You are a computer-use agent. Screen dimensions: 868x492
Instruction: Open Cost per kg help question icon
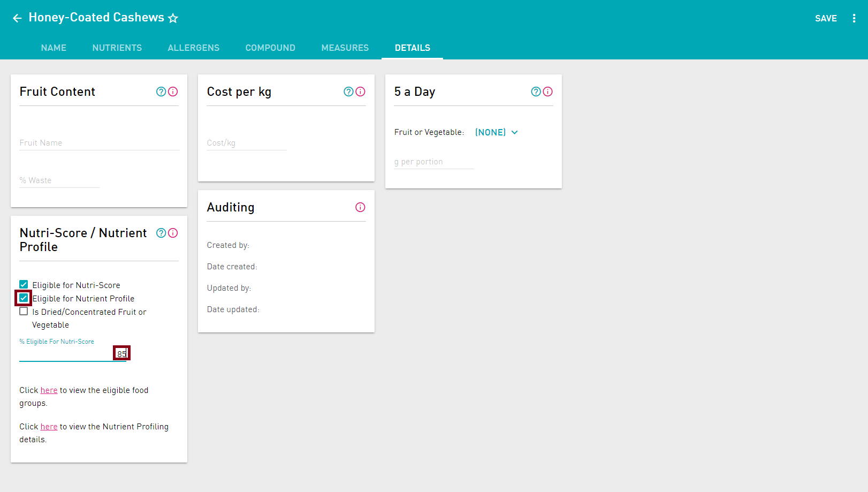(x=348, y=92)
